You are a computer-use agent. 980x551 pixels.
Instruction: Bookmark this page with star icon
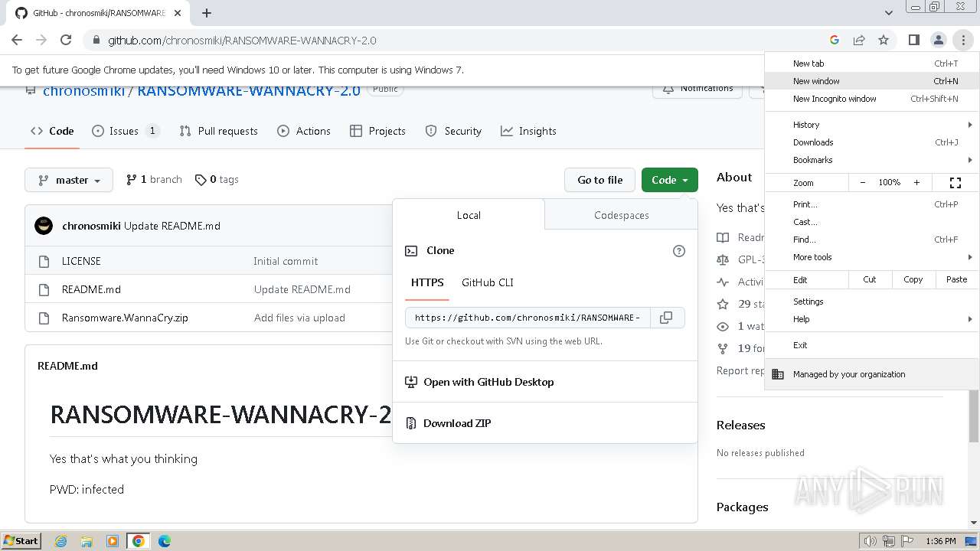coord(884,40)
